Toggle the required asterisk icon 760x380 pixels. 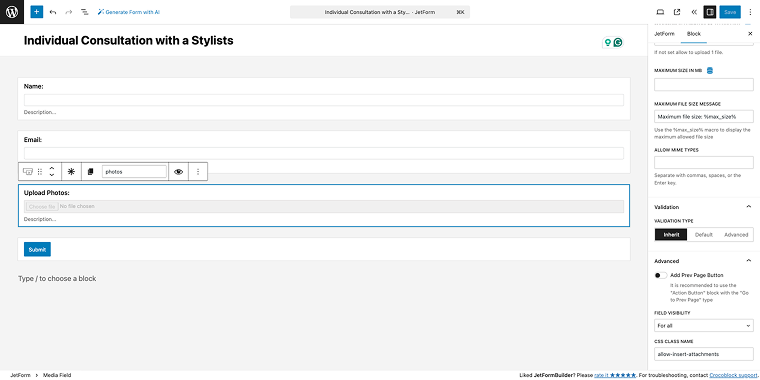click(x=71, y=172)
